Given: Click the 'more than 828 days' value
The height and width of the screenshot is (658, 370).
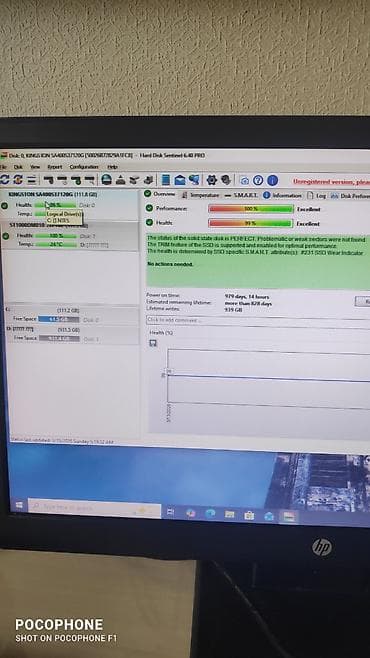Looking at the screenshot, I should 248,303.
